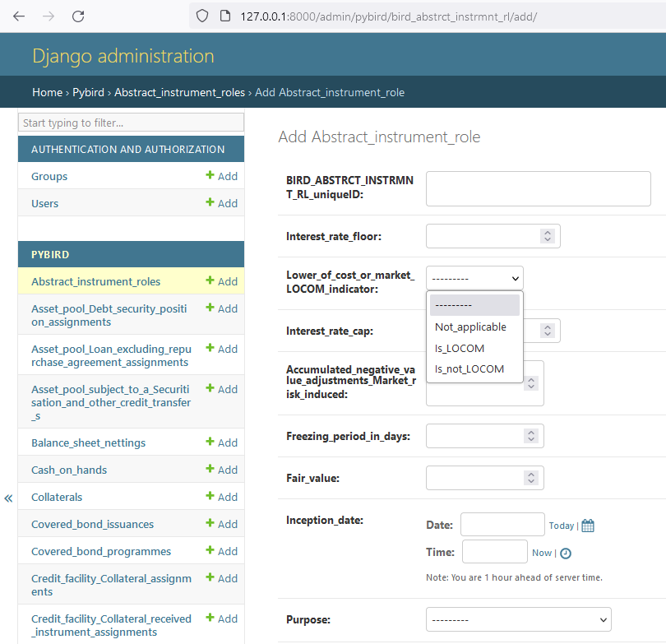666x644 pixels.
Task: Go back with the browser back arrow
Action: pos(19,16)
